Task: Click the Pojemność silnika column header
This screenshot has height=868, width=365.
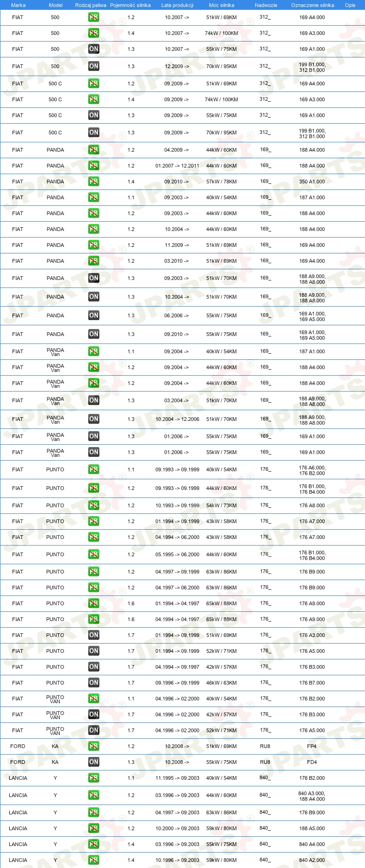Action: (x=130, y=5)
